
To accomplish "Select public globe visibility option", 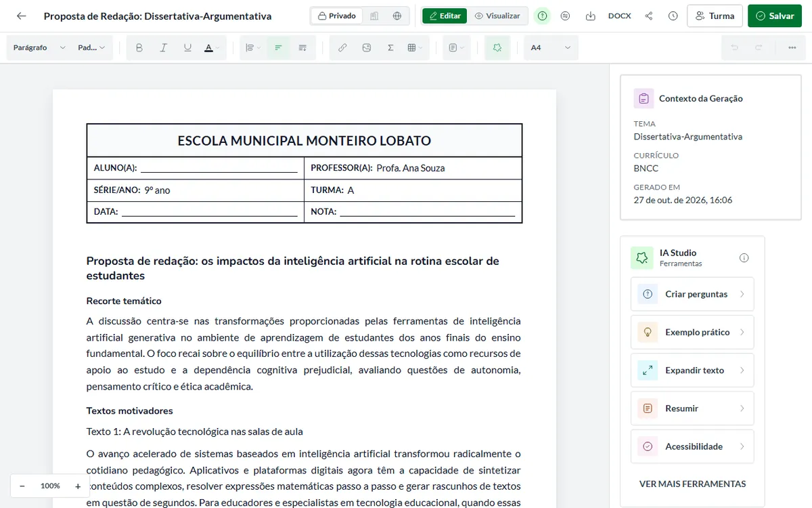I will (x=397, y=16).
